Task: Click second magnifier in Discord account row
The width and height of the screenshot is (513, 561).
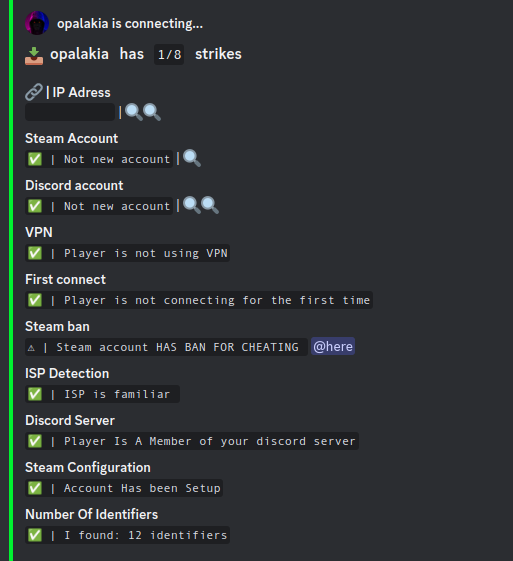Action: click(x=210, y=205)
